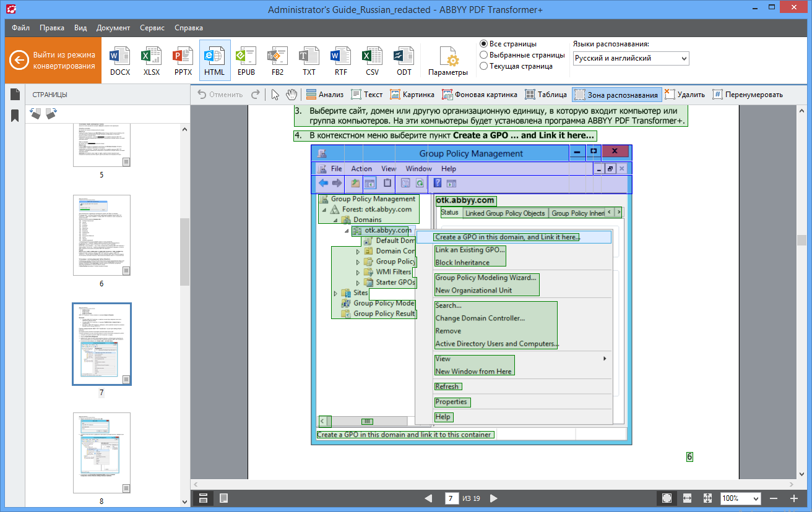Screen dimensions: 812x512
Task: Click the Перенумеровать button
Action: click(747, 95)
